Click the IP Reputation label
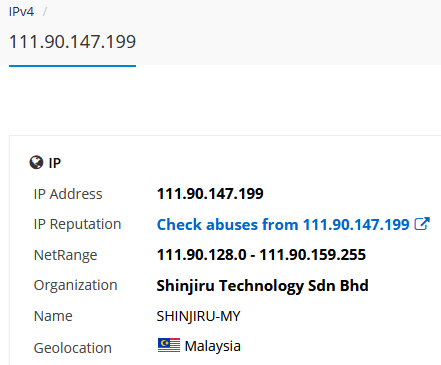This screenshot has height=365, width=441. pos(77,224)
